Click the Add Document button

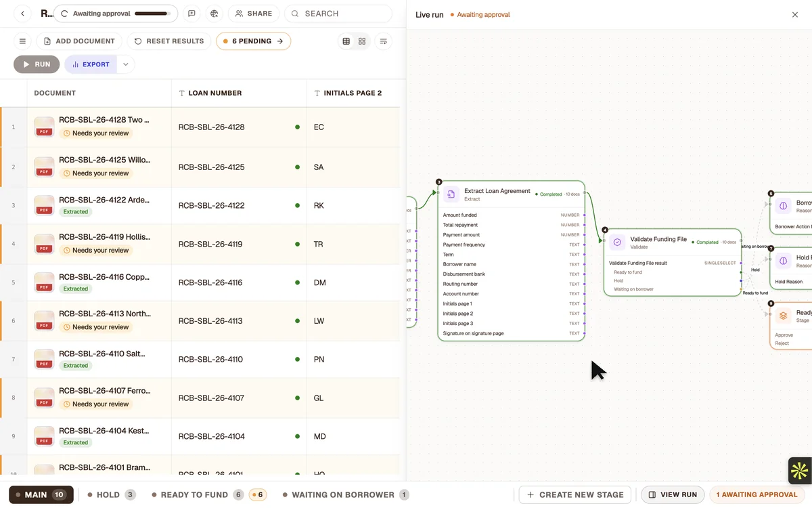pyautogui.click(x=79, y=41)
